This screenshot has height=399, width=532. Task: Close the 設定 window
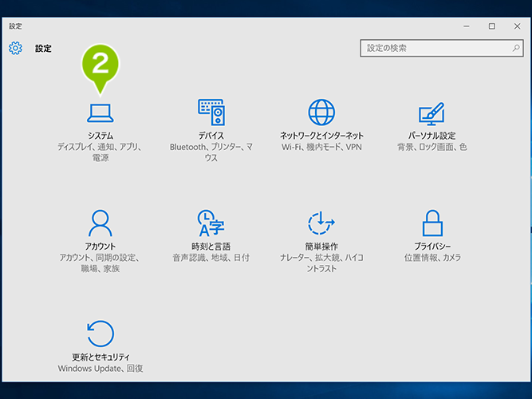517,26
